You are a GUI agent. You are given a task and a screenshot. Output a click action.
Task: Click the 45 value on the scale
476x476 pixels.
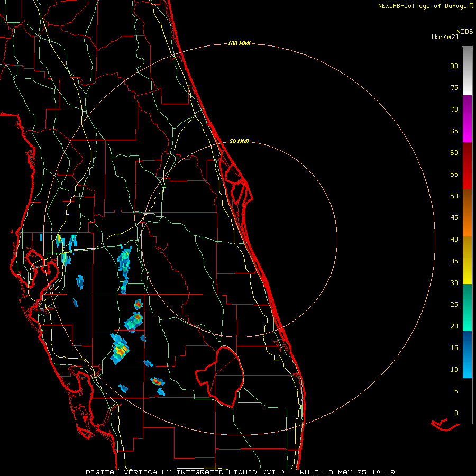[x=454, y=218]
